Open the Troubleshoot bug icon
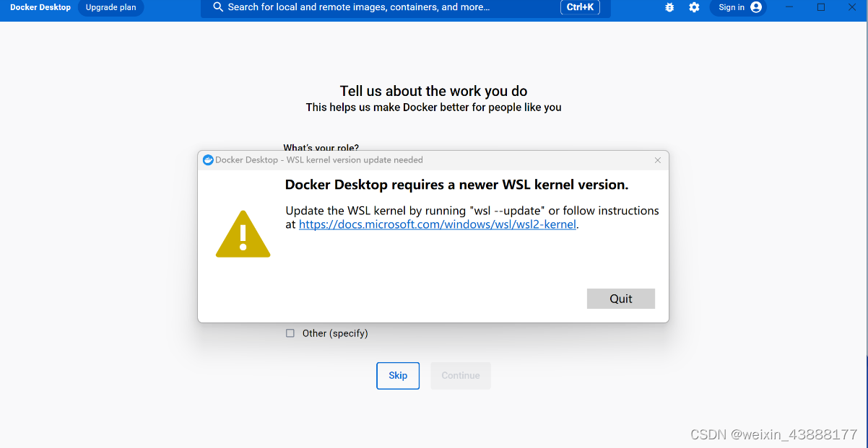Screen dimensions: 868x448 point(669,7)
